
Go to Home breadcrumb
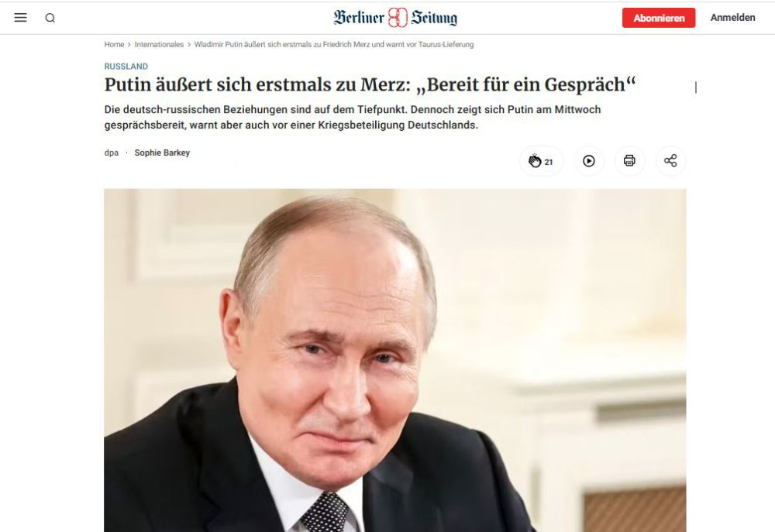coord(114,44)
